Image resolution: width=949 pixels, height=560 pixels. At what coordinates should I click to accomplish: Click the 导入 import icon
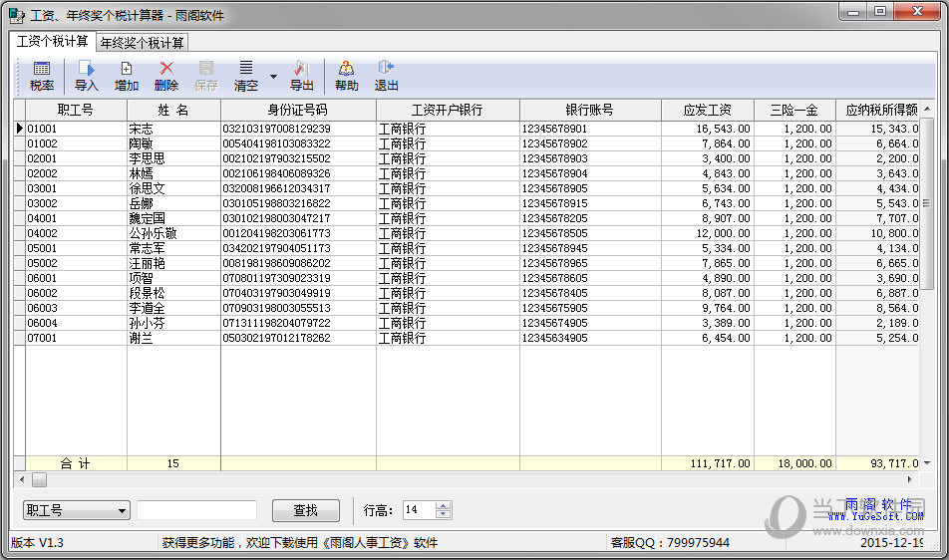[86, 76]
